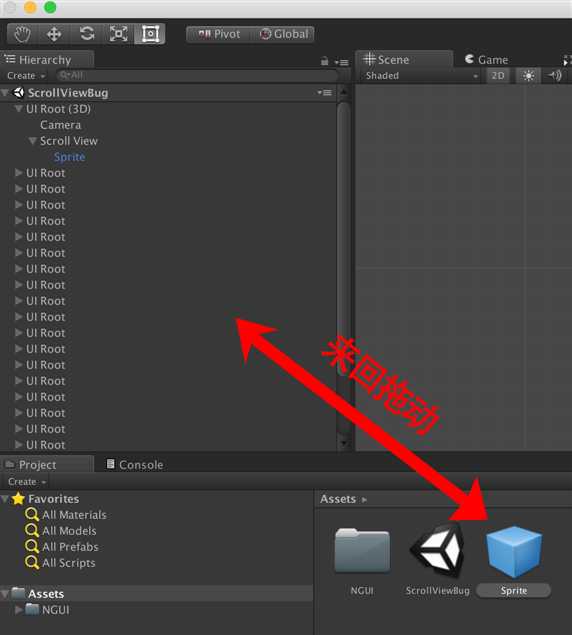
Task: Collapse UI Root (3D) node
Action: click(18, 109)
